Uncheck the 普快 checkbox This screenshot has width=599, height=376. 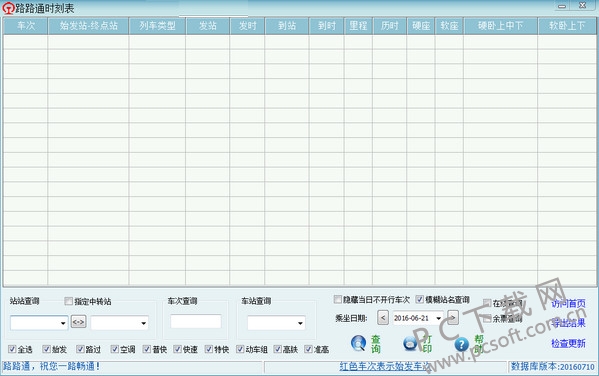(x=147, y=349)
